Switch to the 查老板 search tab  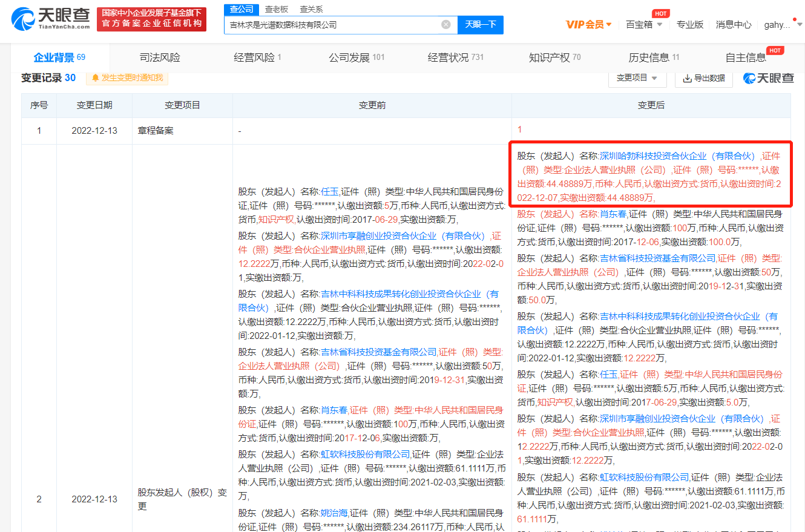point(277,9)
